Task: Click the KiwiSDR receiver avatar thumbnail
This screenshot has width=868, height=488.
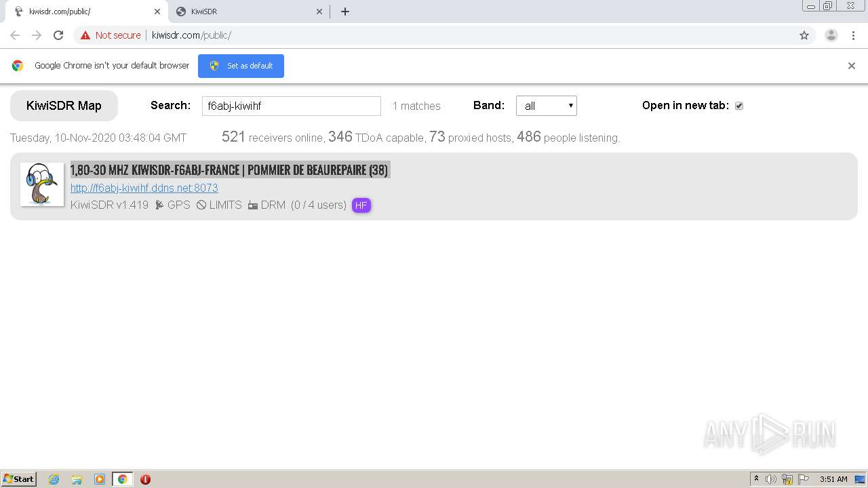Action: click(42, 184)
